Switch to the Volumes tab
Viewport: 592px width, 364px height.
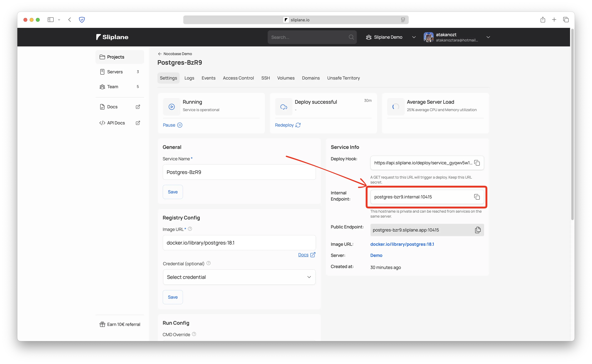tap(285, 78)
